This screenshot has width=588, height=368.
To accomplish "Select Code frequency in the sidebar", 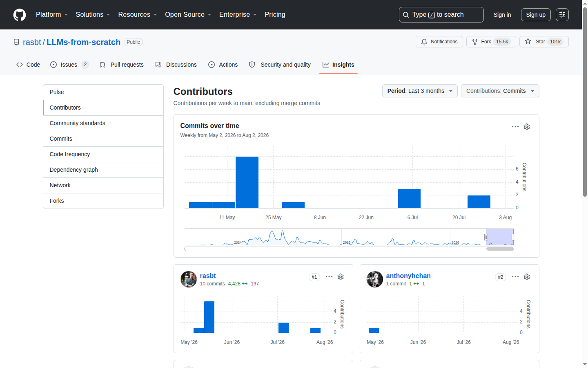I will 103,154.
